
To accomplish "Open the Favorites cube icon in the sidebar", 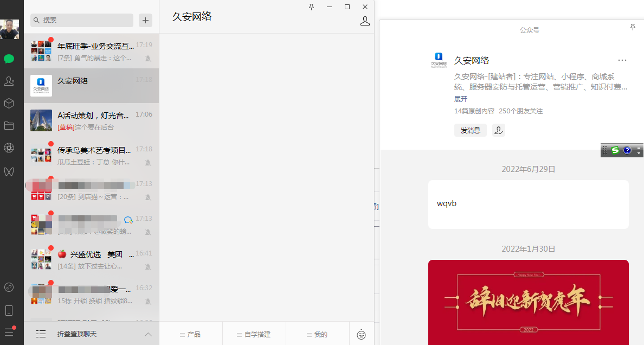I will (x=9, y=103).
